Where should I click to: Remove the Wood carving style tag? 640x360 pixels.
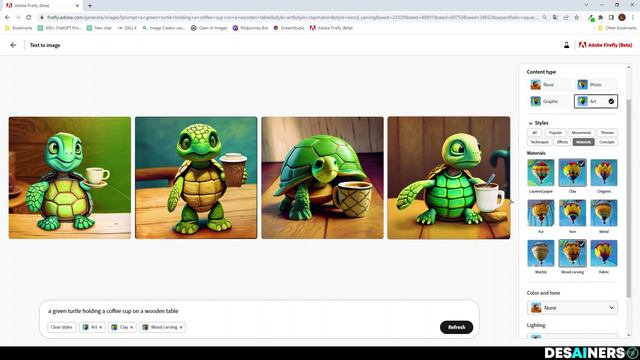coord(181,327)
